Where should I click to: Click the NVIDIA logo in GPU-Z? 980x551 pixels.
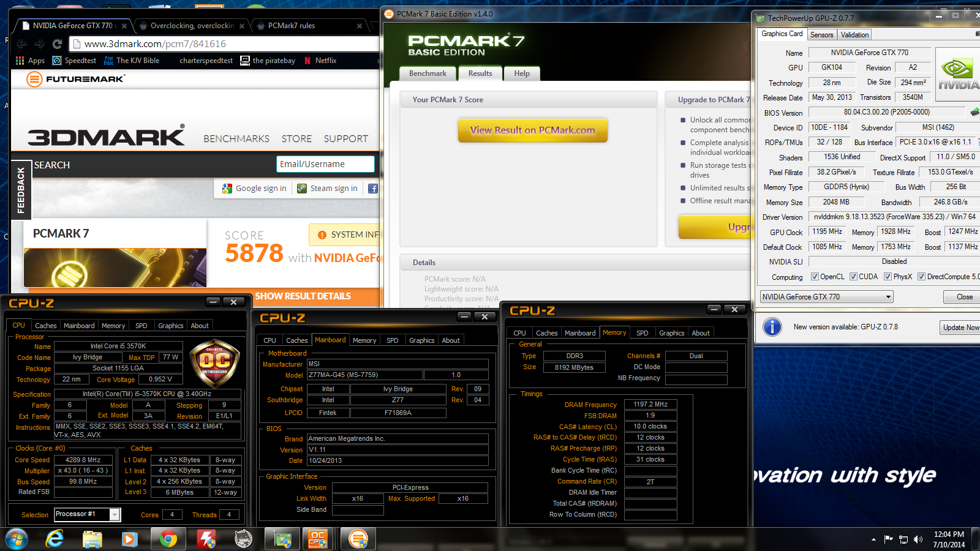(958, 73)
